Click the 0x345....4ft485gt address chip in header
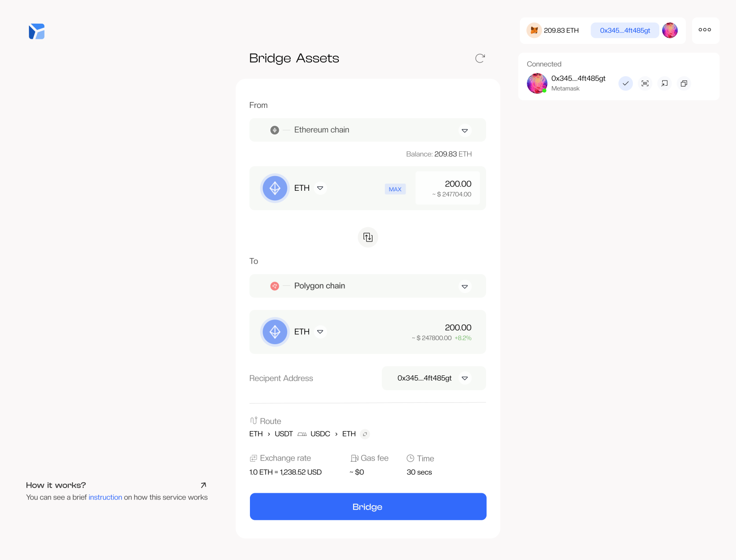736x560 pixels. pyautogui.click(x=624, y=30)
